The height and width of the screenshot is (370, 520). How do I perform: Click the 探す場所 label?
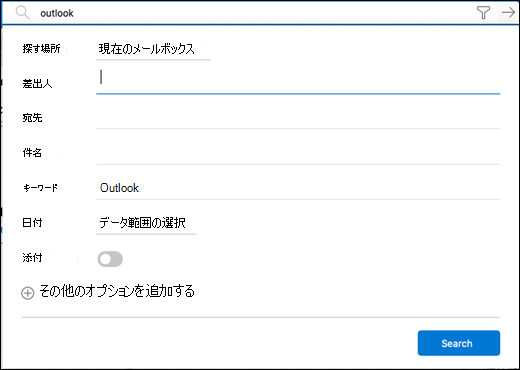pyautogui.click(x=41, y=49)
